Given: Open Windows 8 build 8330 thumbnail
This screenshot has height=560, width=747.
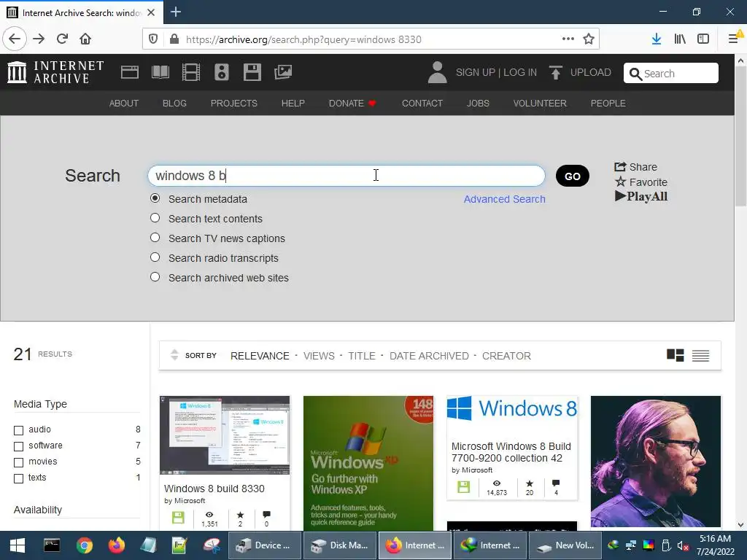Looking at the screenshot, I should [225, 435].
